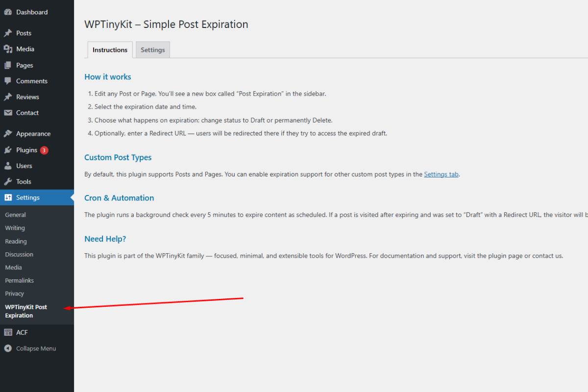
Task: Open Discussion settings submenu
Action: [19, 254]
